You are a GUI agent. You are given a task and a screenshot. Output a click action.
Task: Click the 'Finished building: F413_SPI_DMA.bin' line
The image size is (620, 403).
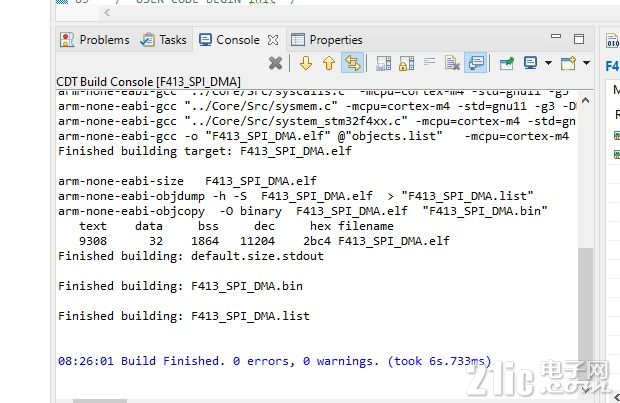point(180,286)
